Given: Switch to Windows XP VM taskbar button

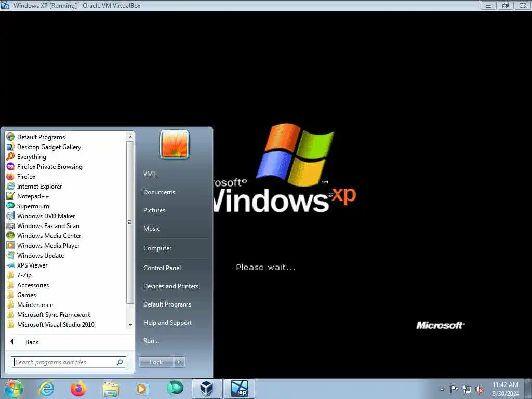Looking at the screenshot, I should (x=240, y=389).
